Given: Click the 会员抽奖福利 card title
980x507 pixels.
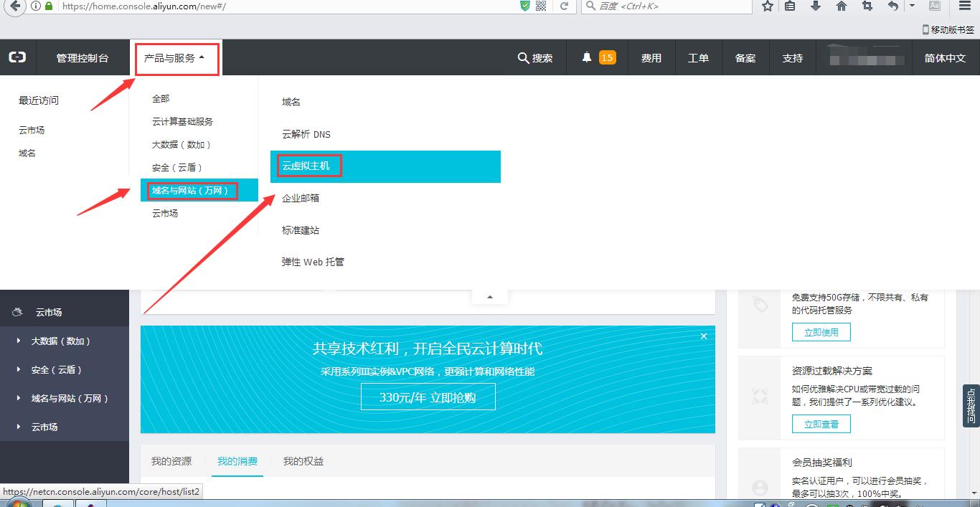Looking at the screenshot, I should pos(822,463).
